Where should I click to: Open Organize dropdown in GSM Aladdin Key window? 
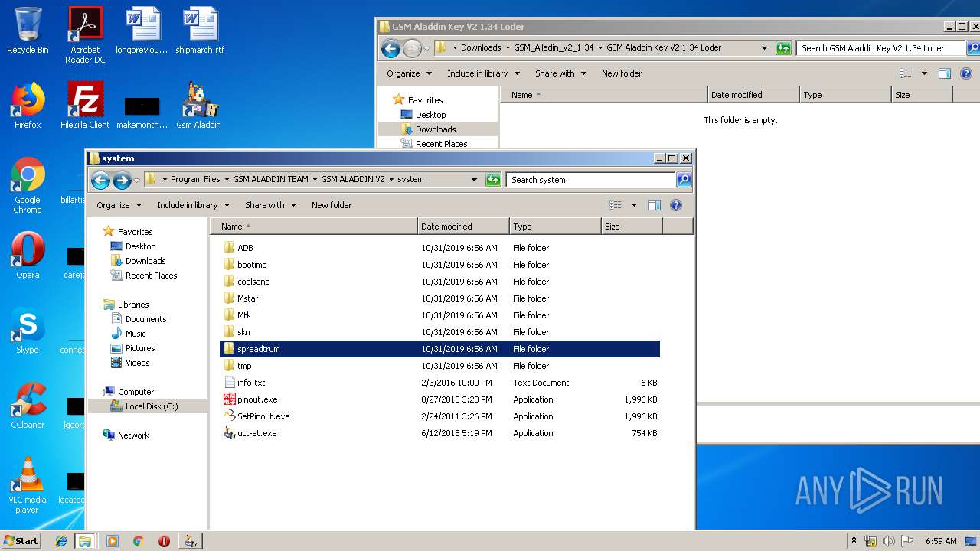pyautogui.click(x=409, y=73)
